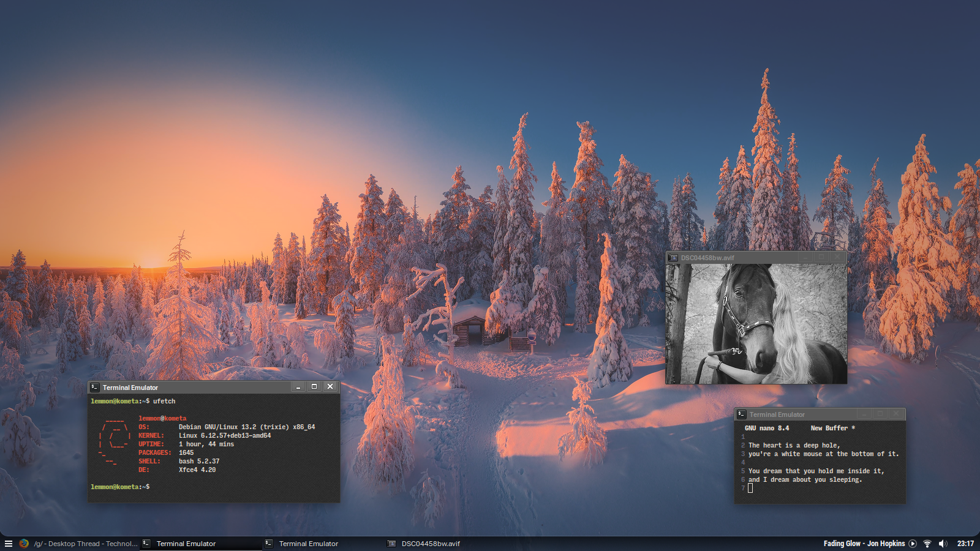Click the DSC04458bw.avif window title text
The width and height of the screenshot is (980, 551).
coord(707,258)
